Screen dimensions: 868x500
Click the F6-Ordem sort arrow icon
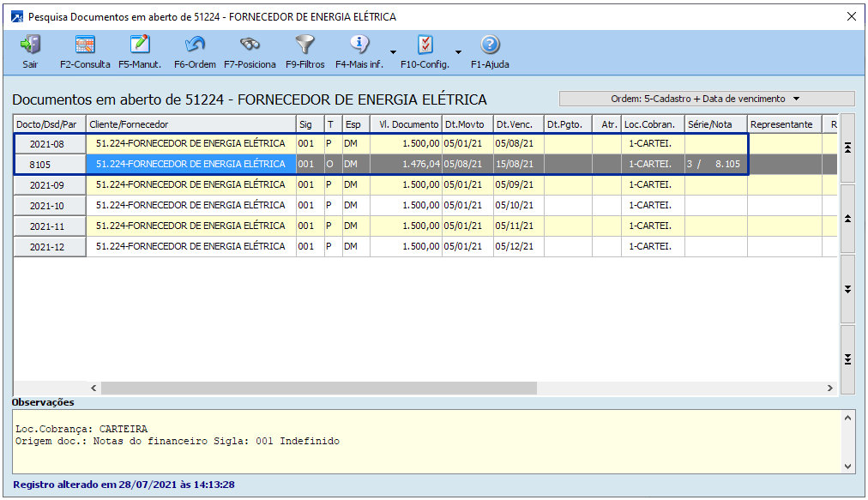pos(195,45)
